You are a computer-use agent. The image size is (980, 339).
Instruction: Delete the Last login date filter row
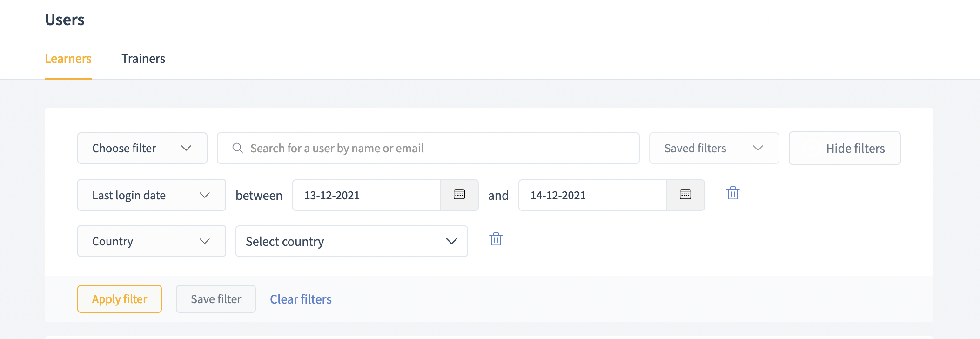click(733, 193)
